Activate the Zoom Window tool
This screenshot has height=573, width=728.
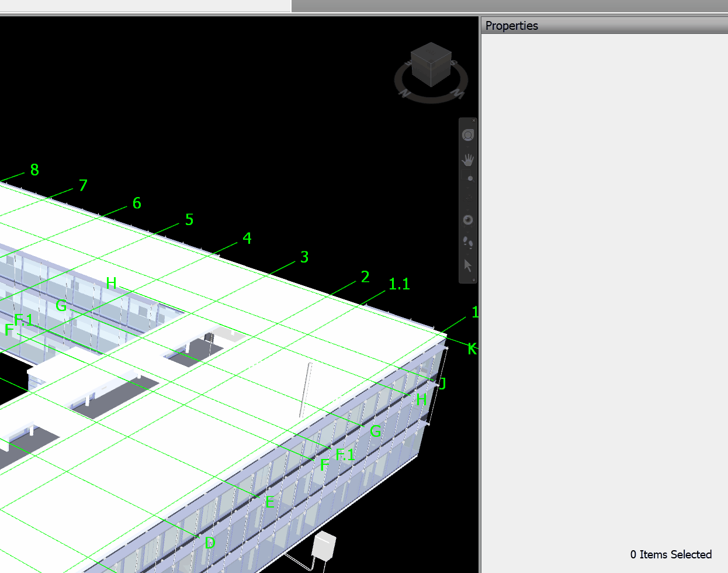click(467, 175)
